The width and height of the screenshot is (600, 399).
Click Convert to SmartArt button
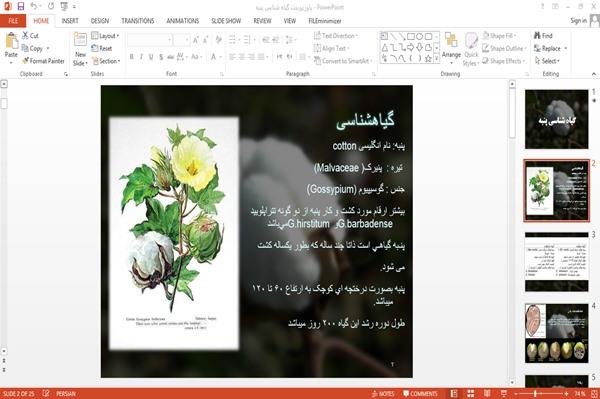click(343, 61)
